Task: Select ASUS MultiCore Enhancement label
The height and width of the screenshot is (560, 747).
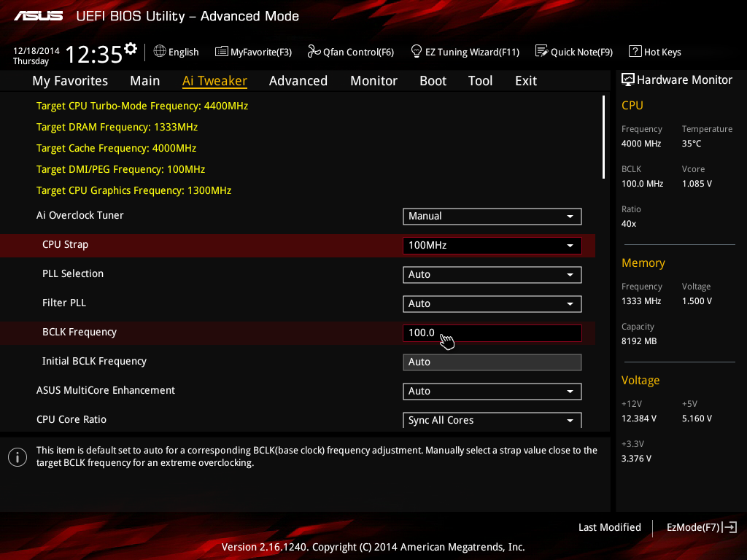Action: [106, 390]
